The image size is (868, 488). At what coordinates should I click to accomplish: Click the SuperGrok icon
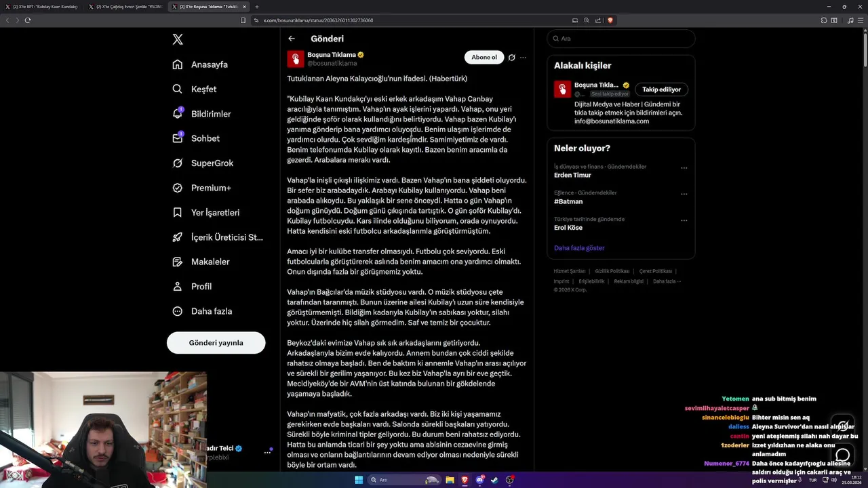coord(178,163)
